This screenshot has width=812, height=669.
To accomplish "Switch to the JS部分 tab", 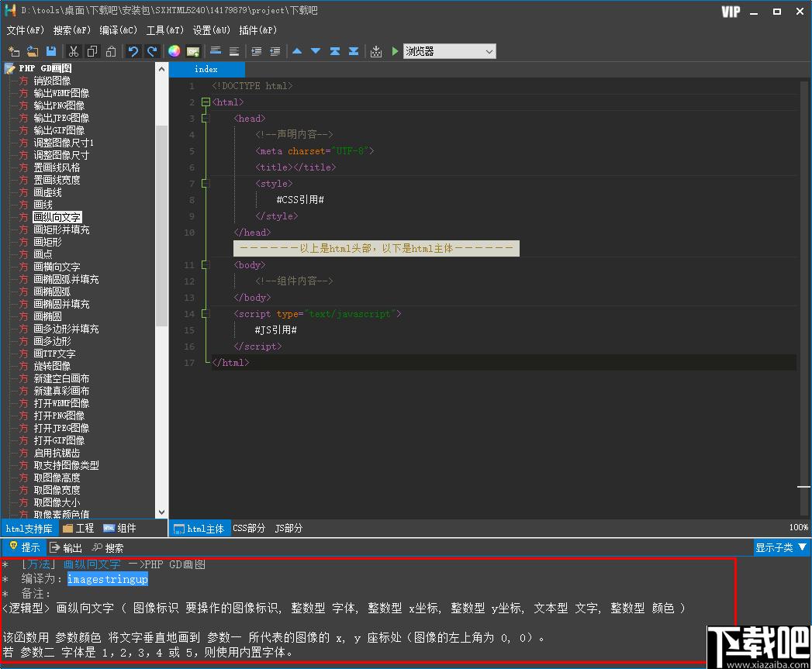I will (x=289, y=528).
